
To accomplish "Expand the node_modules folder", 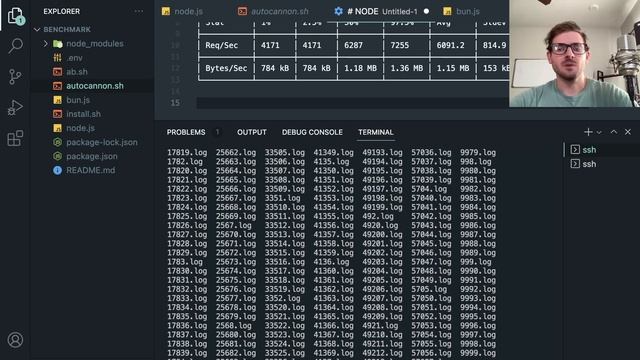I will pos(95,44).
